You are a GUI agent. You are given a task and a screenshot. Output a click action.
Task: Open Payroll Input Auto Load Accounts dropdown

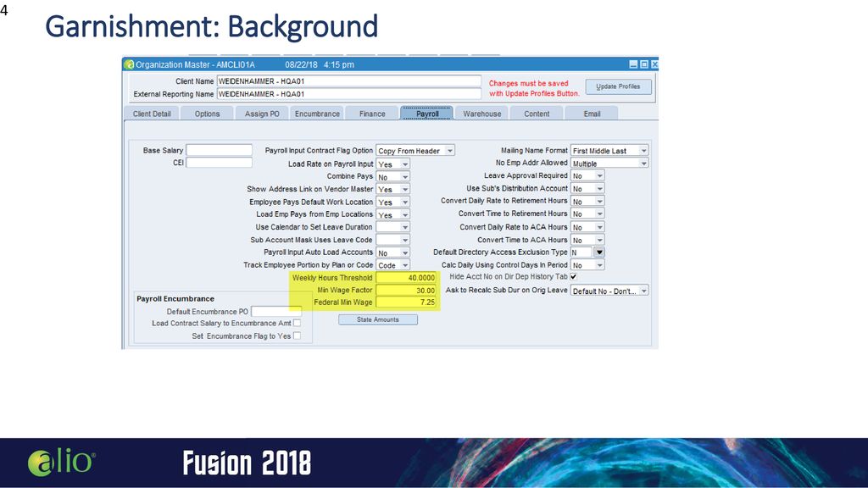tap(393, 252)
